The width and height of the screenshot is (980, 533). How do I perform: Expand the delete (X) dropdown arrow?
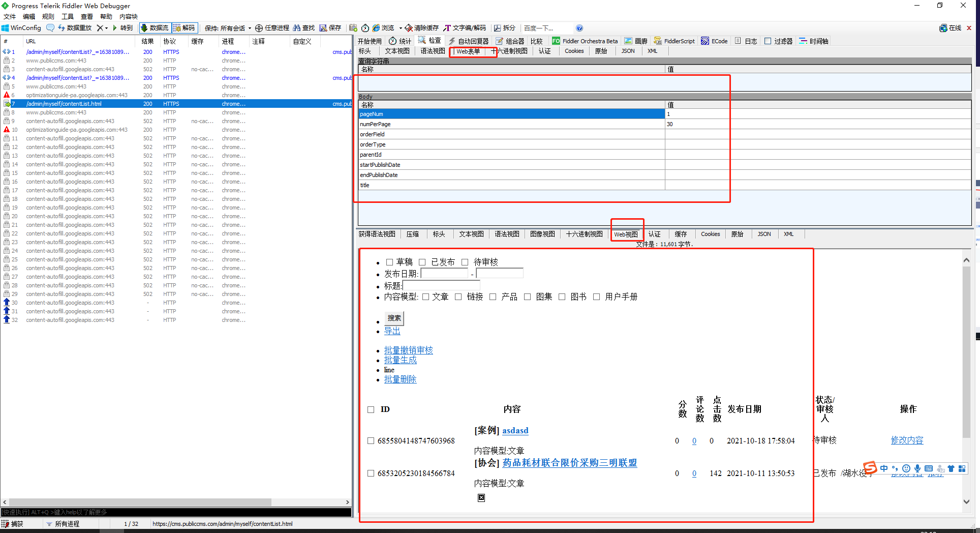pyautogui.click(x=107, y=28)
